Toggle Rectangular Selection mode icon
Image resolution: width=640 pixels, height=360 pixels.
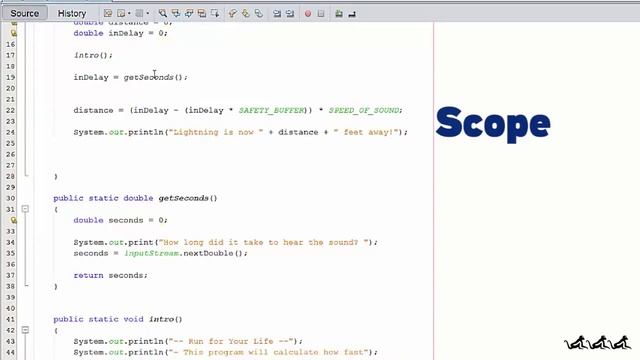point(215,13)
